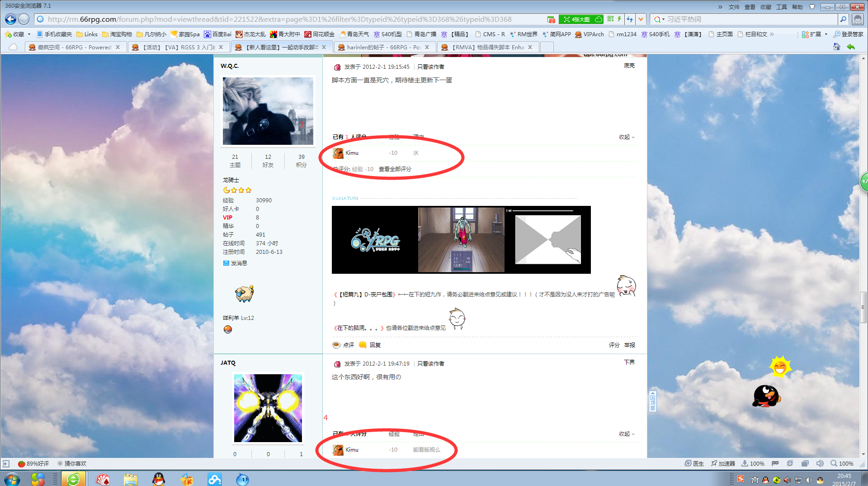Switch to the harinlen的帖子 tab
The image size is (868, 486).
click(x=384, y=47)
